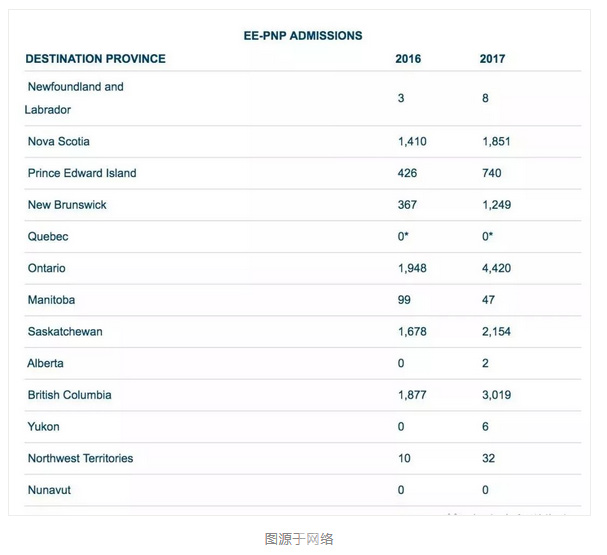Viewport: 607px width, 555px height.
Task: Select Manitoba's 2016 value 99
Action: tap(405, 300)
